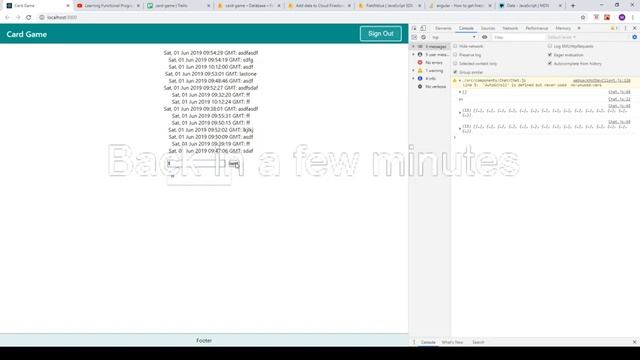Screen dimensions: 640x360
Task: Select the No errors filter
Action: point(433,62)
